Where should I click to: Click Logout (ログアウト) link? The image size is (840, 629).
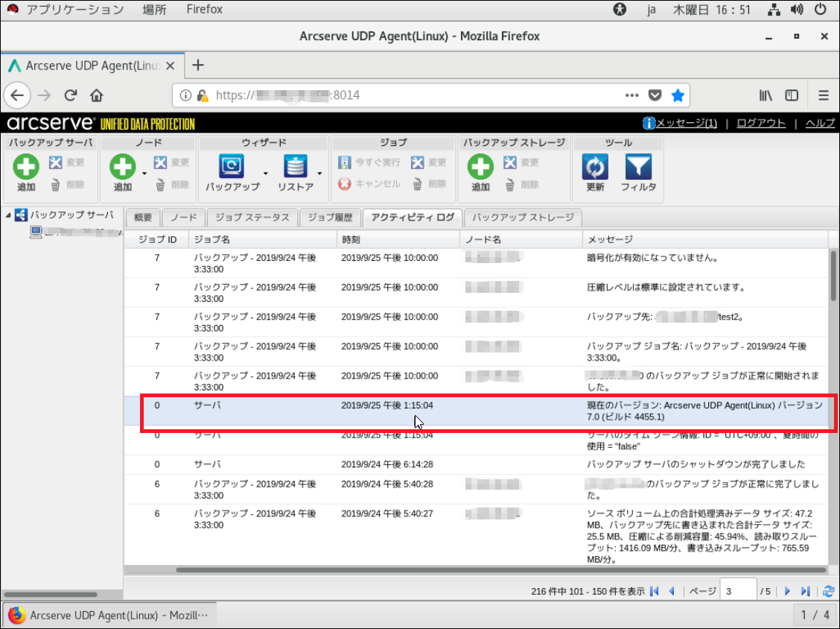[x=761, y=123]
